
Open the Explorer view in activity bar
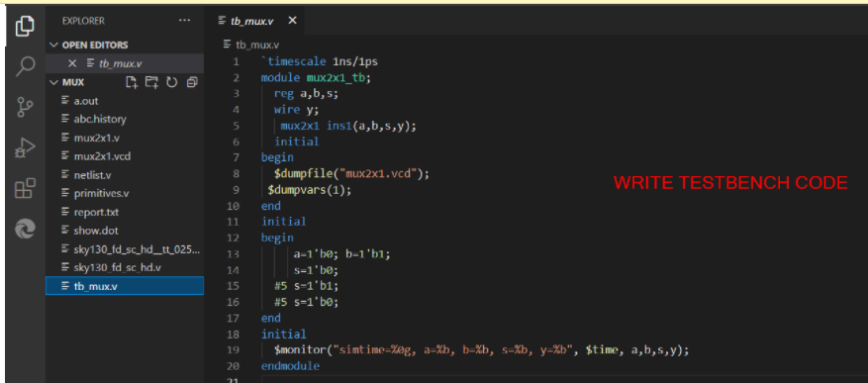[x=25, y=26]
